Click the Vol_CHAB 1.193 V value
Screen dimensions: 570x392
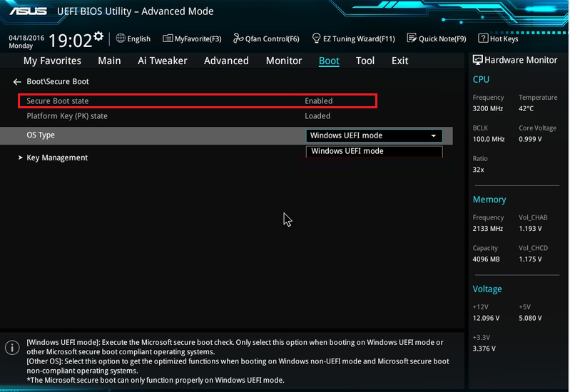pos(530,229)
